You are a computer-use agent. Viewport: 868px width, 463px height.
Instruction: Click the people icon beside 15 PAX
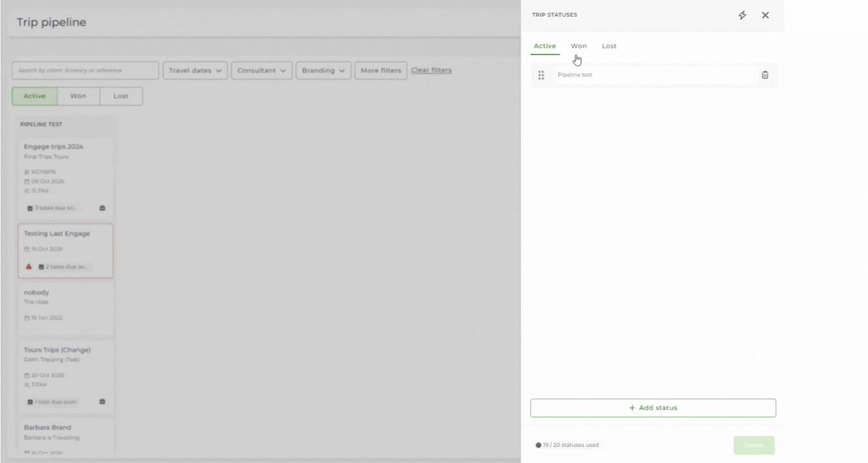[x=27, y=190]
